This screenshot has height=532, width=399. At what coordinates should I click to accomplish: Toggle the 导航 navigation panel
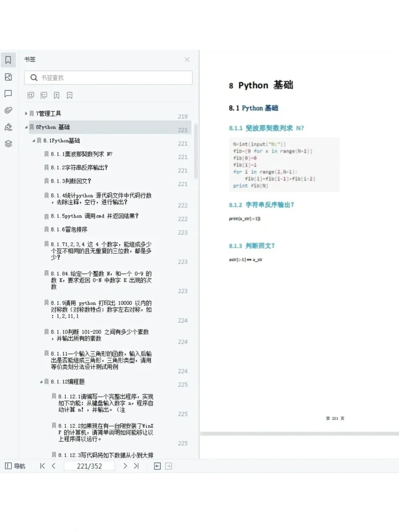15,466
